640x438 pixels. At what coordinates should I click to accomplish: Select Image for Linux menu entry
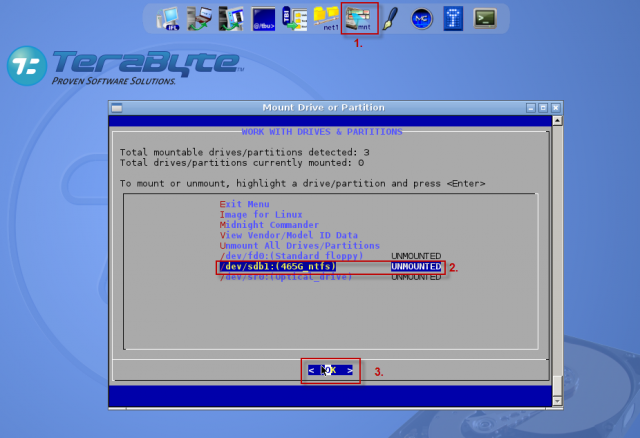[x=261, y=215]
